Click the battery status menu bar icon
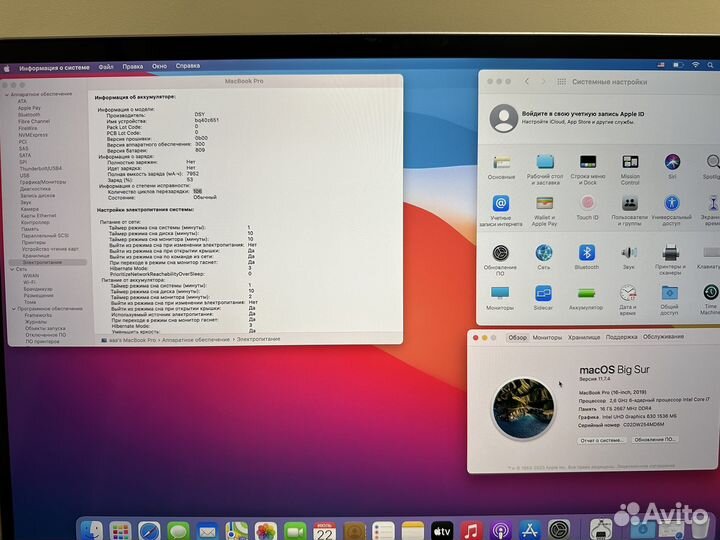Screen dimensions: 720x540 coord(678,65)
